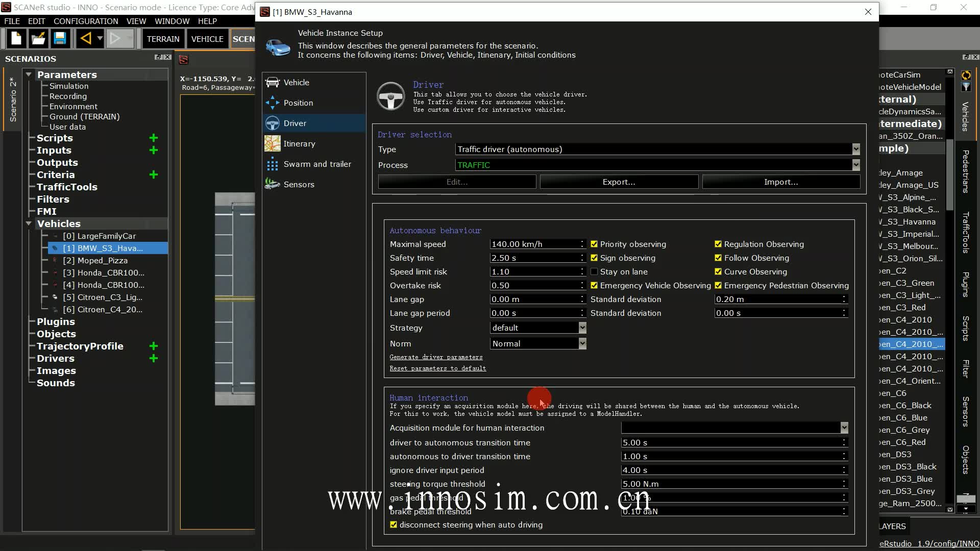The width and height of the screenshot is (980, 551).
Task: Click Reset parameters to default link
Action: click(437, 368)
